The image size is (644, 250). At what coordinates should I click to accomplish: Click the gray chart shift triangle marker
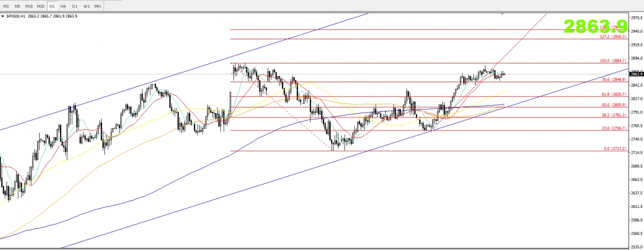[502, 14]
